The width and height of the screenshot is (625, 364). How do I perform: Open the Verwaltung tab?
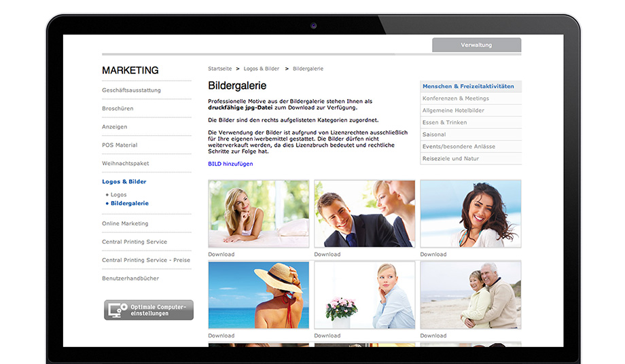point(476,45)
